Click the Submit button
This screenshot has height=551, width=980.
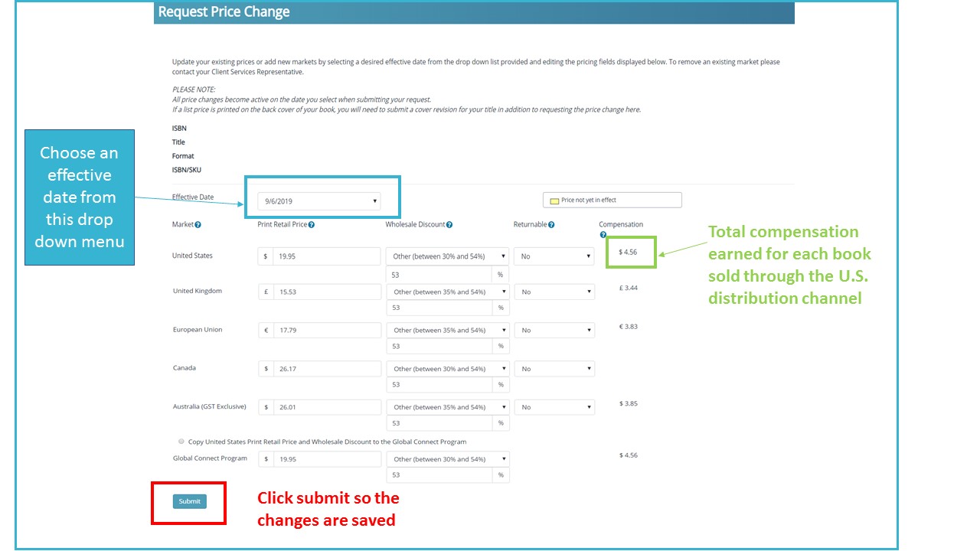189,501
